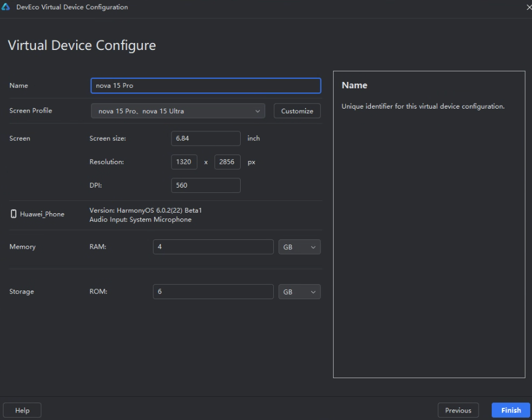Click the Screen size label

tap(108, 138)
